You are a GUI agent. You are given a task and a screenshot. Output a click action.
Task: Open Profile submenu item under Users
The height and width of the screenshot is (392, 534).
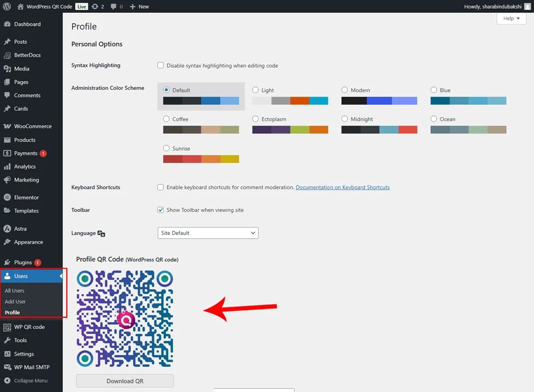point(12,312)
